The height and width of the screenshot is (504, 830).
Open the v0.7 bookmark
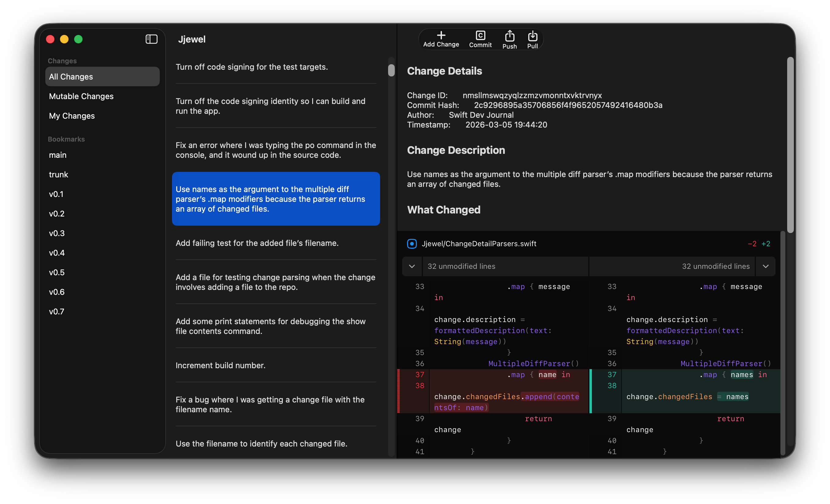56,311
